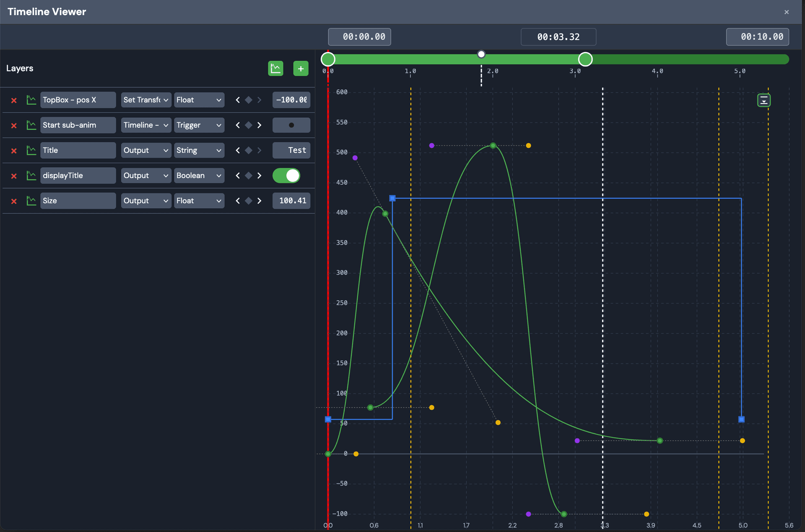
Task: Go to next keyframe of Size layer
Action: pos(260,200)
